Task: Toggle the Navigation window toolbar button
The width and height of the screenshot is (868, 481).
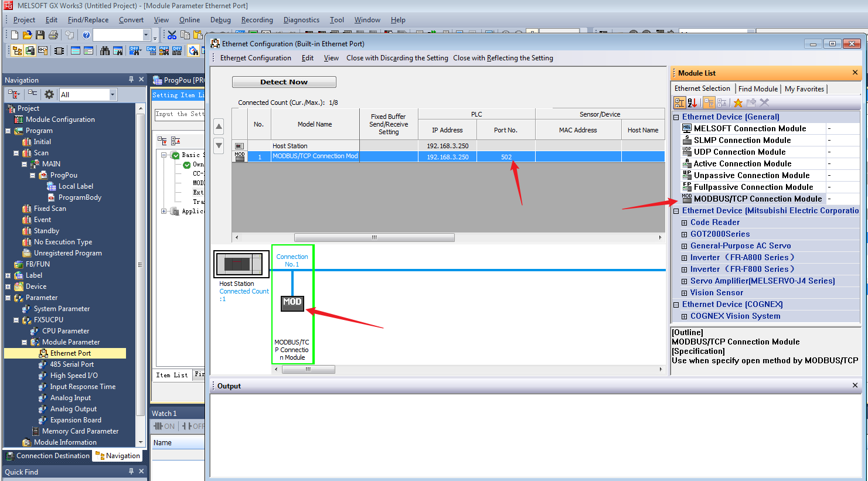Action: click(x=17, y=51)
